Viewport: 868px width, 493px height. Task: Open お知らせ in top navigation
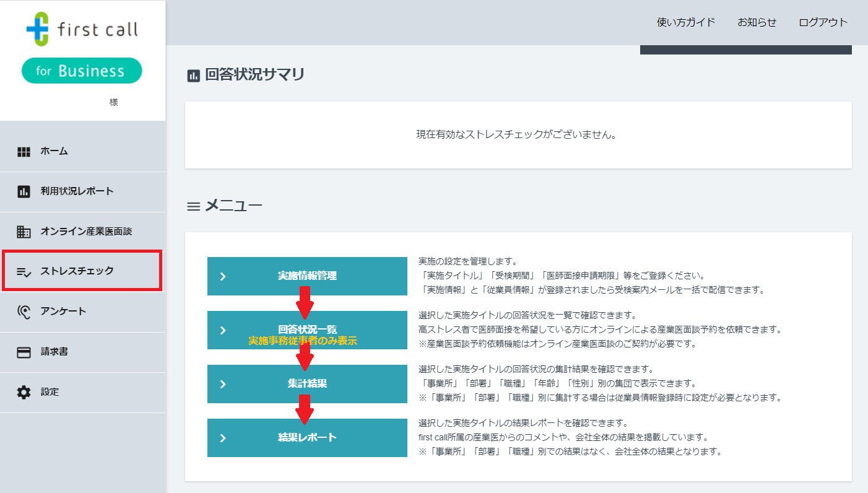(757, 22)
